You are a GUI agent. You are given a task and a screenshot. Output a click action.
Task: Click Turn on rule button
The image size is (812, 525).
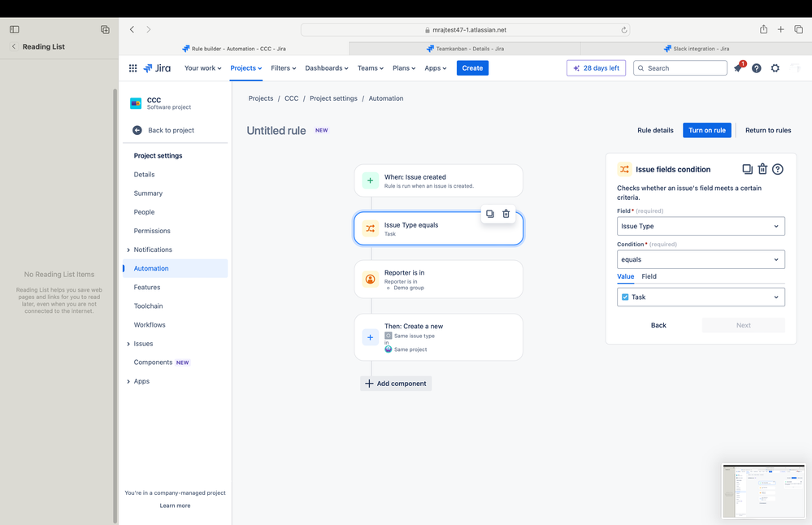click(707, 131)
